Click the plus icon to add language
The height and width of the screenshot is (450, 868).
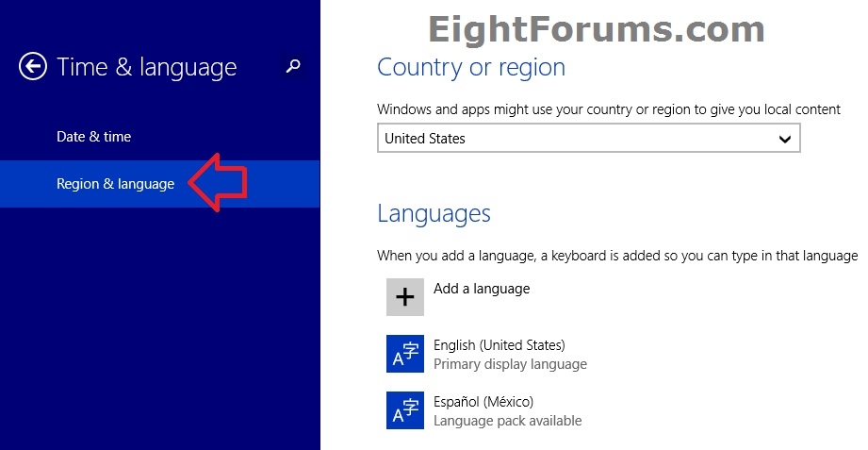pos(404,297)
